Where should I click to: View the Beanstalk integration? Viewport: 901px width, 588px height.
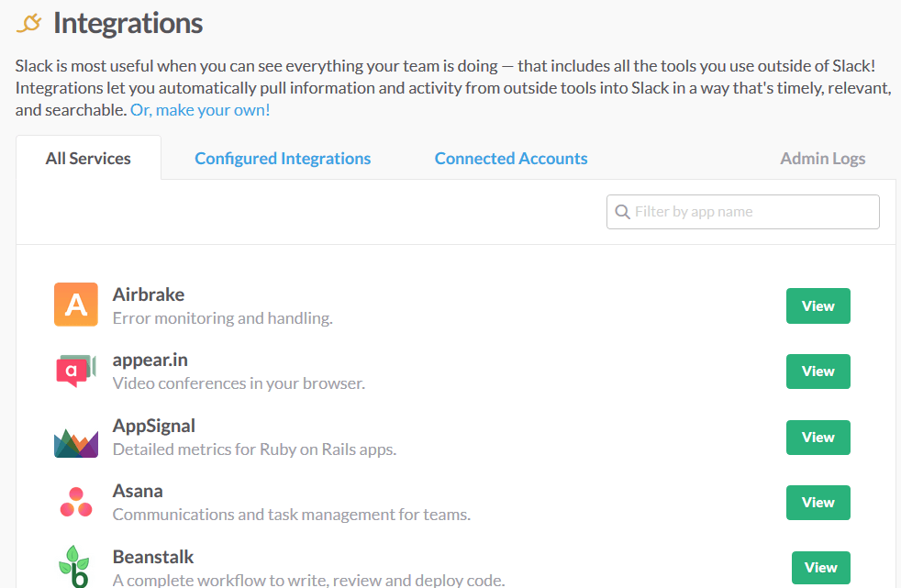[820, 568]
